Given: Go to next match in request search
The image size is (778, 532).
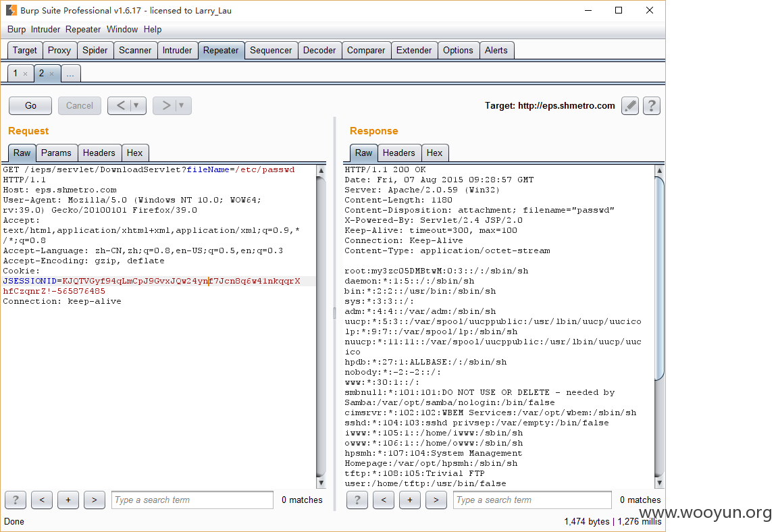Looking at the screenshot, I should pyautogui.click(x=95, y=500).
